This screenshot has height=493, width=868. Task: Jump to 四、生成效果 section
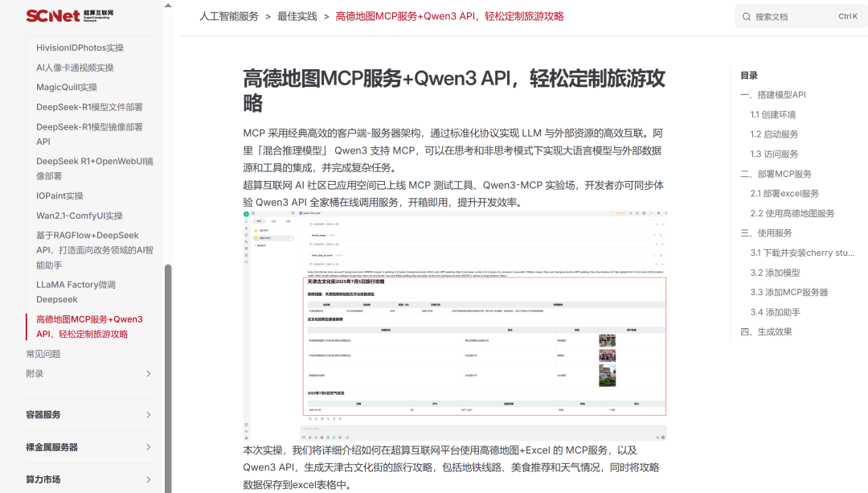coord(766,332)
